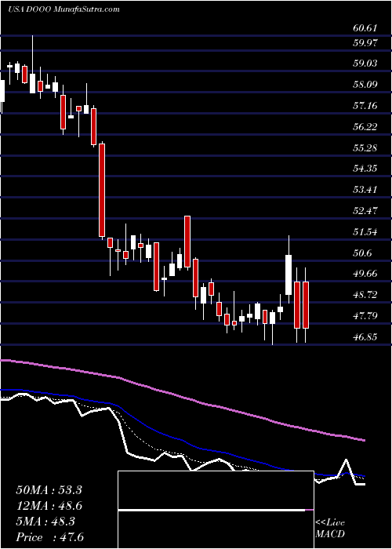Click the <<Live MACD label
The width and height of the screenshot is (392, 549).
point(330,529)
